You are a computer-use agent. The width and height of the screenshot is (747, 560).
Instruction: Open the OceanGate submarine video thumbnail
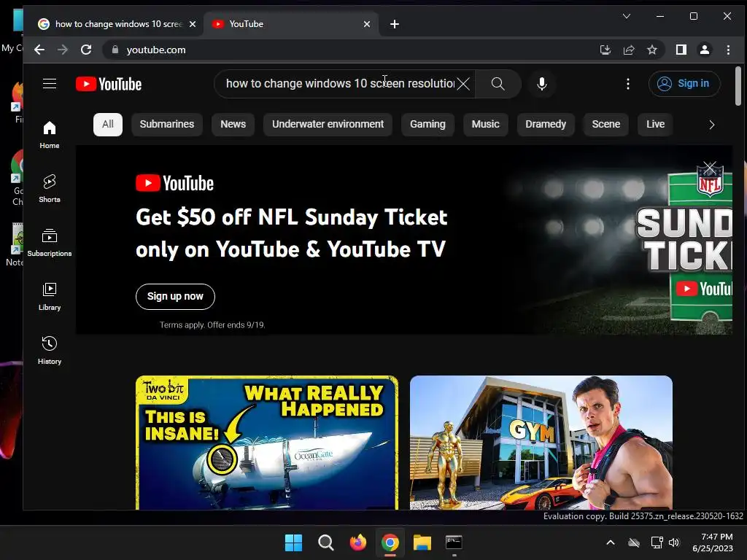[267, 443]
